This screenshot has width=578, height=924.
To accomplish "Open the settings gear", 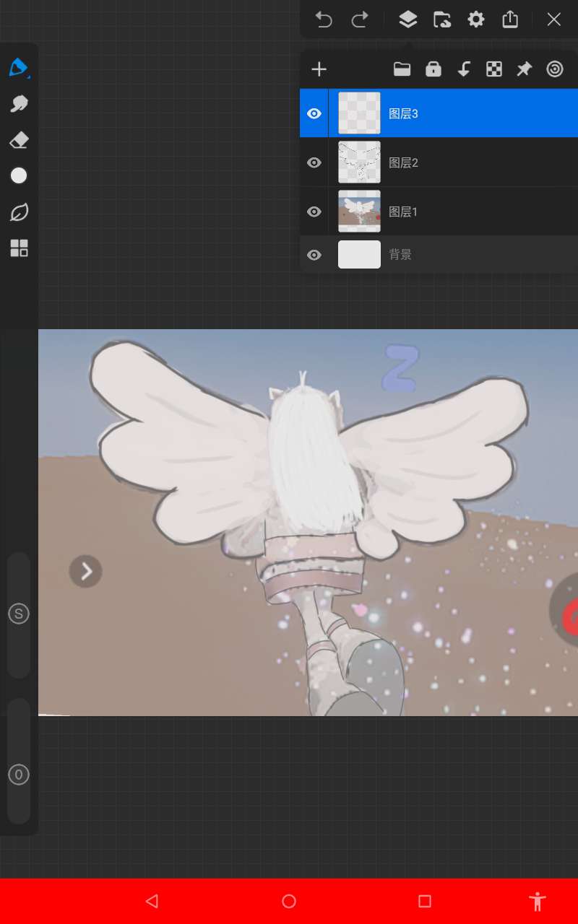I will click(476, 19).
